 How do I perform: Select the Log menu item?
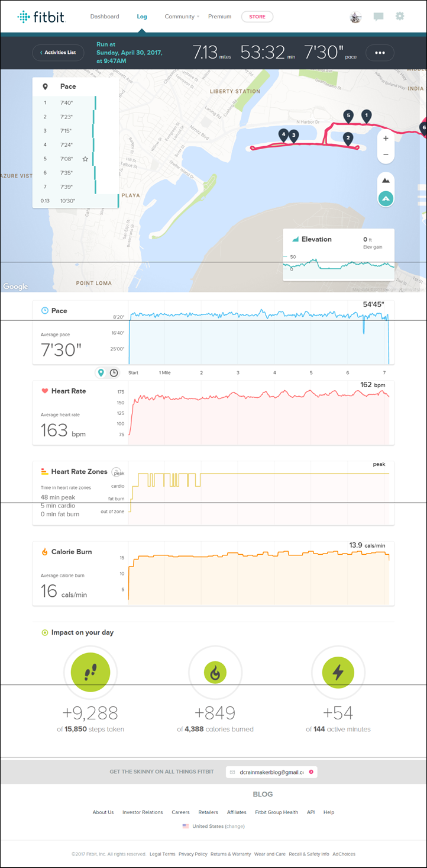coord(141,17)
